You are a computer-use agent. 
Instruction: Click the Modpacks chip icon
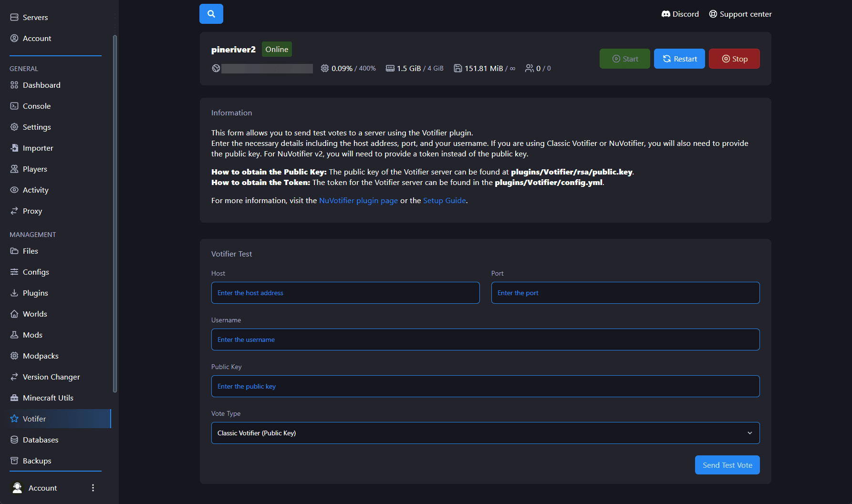pos(14,356)
